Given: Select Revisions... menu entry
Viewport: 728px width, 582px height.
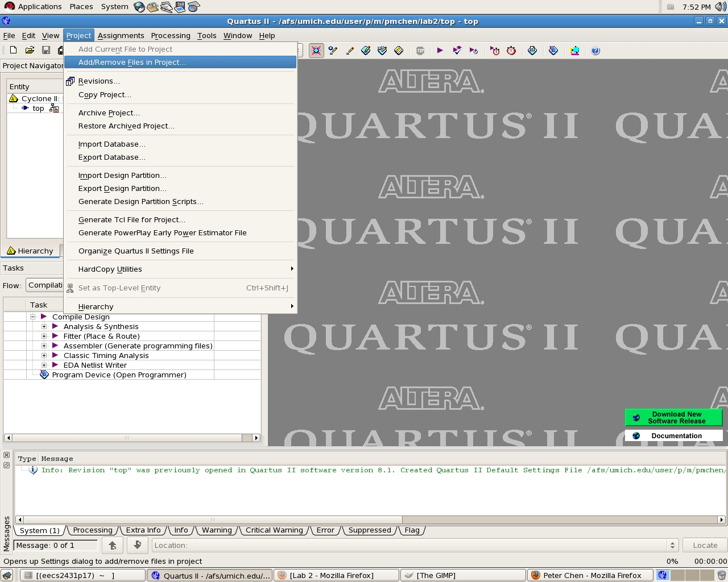Looking at the screenshot, I should (180, 81).
